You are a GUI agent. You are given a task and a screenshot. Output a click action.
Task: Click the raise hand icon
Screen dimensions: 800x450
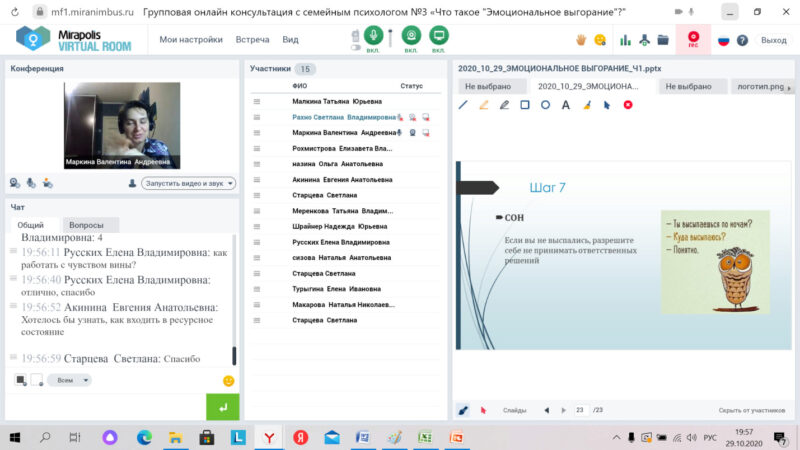[581, 40]
